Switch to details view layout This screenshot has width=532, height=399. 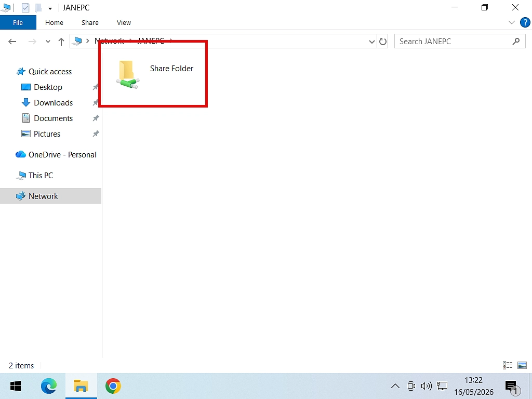click(x=508, y=365)
